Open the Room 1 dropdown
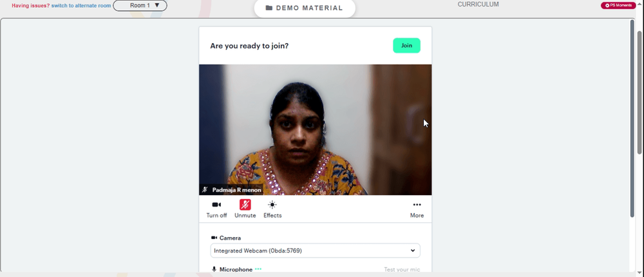 pos(140,5)
